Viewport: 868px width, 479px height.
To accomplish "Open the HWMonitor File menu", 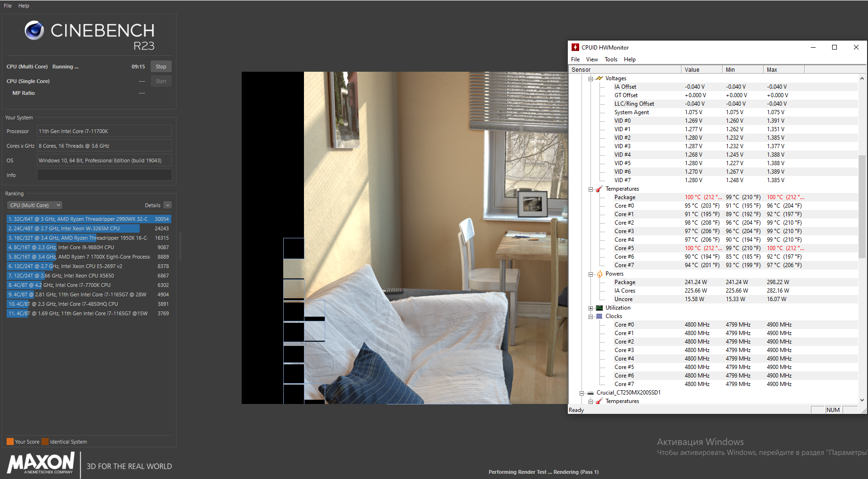I will point(575,59).
